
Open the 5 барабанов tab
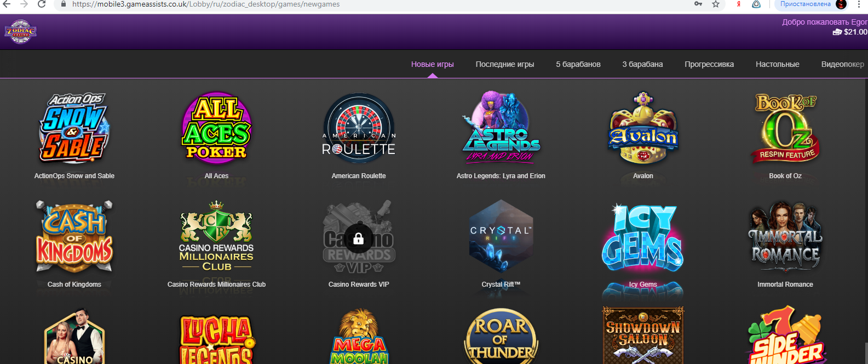tap(578, 64)
